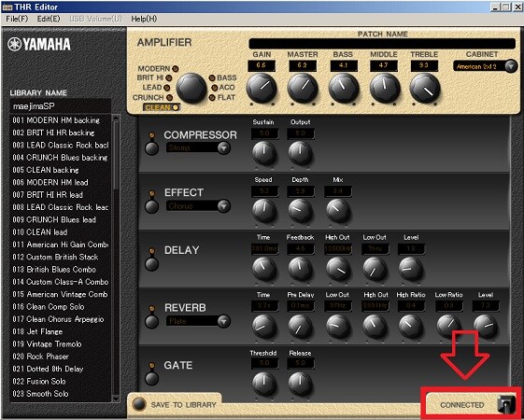
Task: Click the Delay Low Cut knob
Action: click(375, 269)
